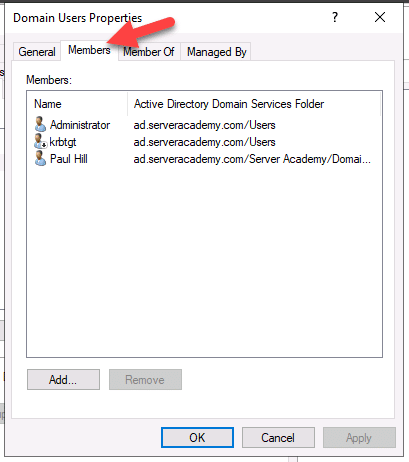Switch to the General tab
Viewport: 409px width, 462px height.
tap(37, 52)
